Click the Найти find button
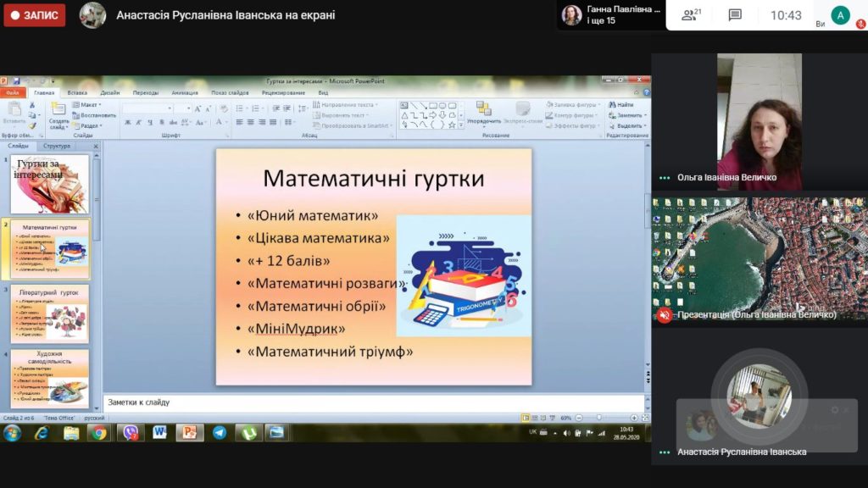Screen dimensions: 868x488 pos(621,104)
